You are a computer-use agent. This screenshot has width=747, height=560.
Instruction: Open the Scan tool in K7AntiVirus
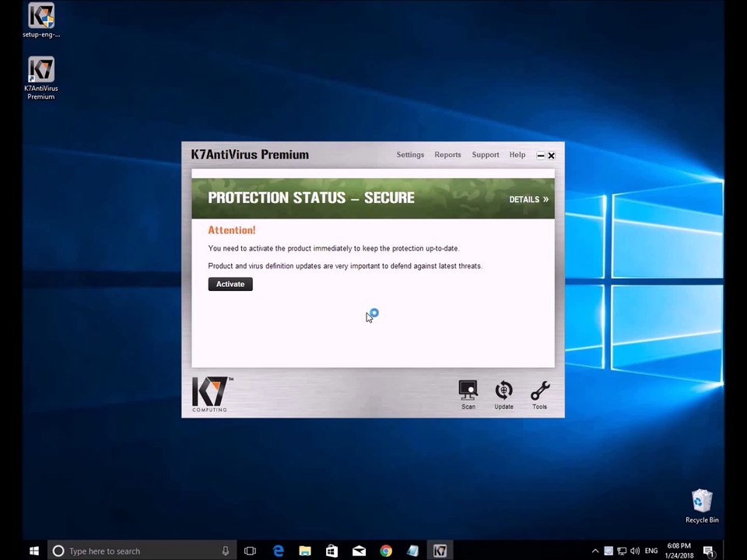click(468, 394)
